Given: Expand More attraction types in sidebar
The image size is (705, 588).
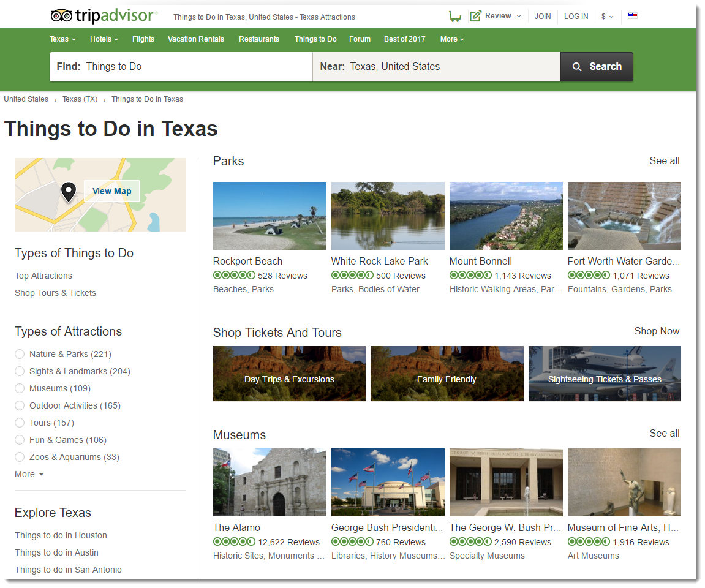Looking at the screenshot, I should [x=29, y=474].
